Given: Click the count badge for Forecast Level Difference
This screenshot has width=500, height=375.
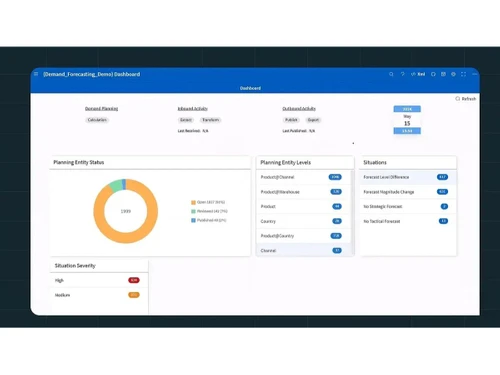Looking at the screenshot, I should (x=442, y=177).
